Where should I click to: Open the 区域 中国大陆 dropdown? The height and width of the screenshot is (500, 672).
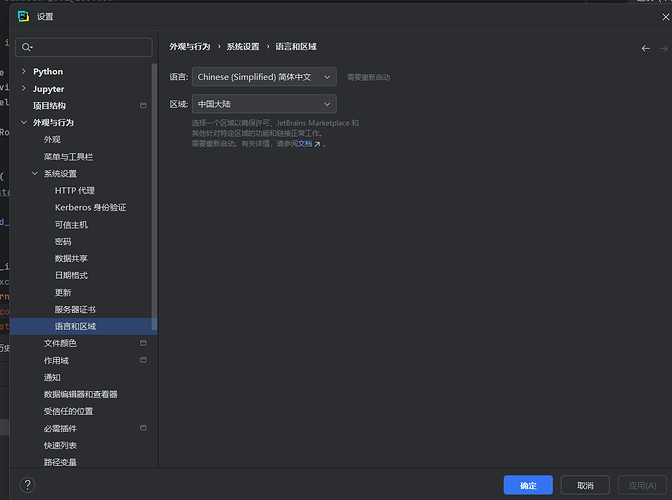(263, 104)
